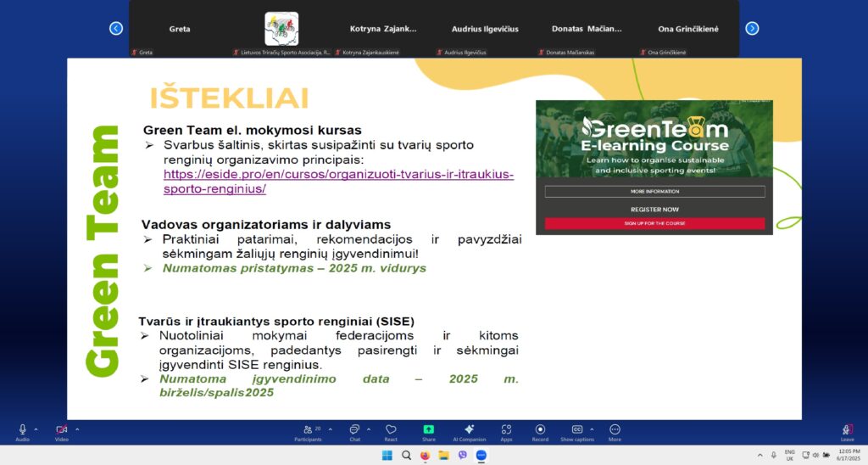The height and width of the screenshot is (465, 868).
Task: Open File Explorer from the taskbar
Action: (444, 456)
